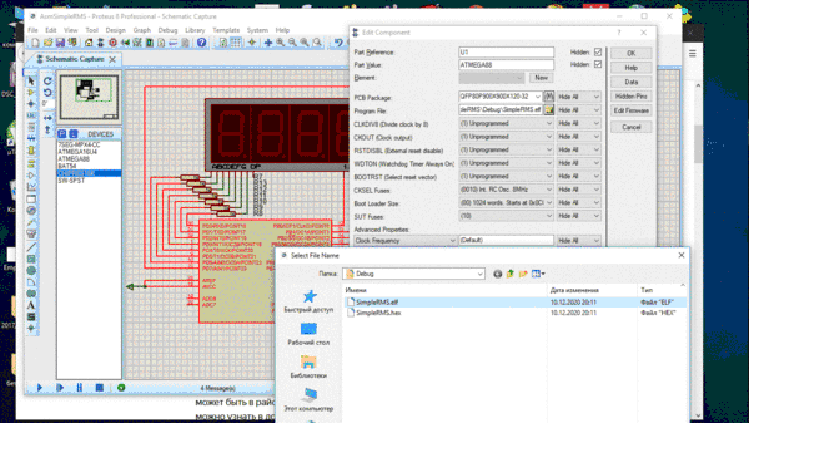Click the Data button
The image size is (819, 460).
(631, 81)
